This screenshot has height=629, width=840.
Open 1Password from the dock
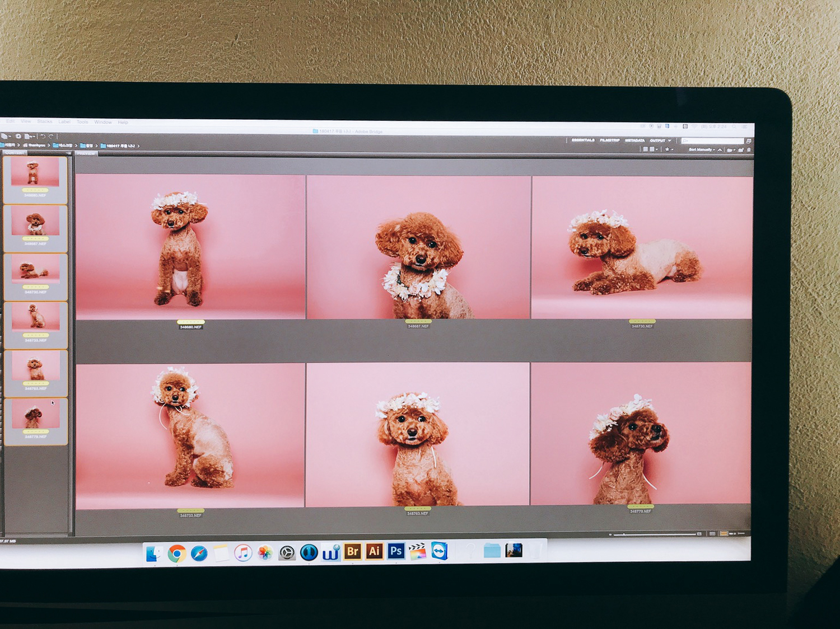309,553
